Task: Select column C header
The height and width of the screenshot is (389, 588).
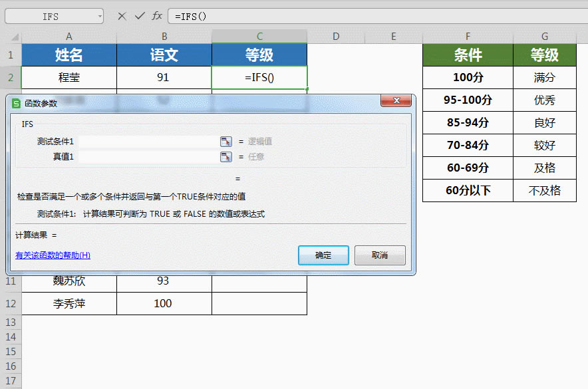Action: (259, 37)
